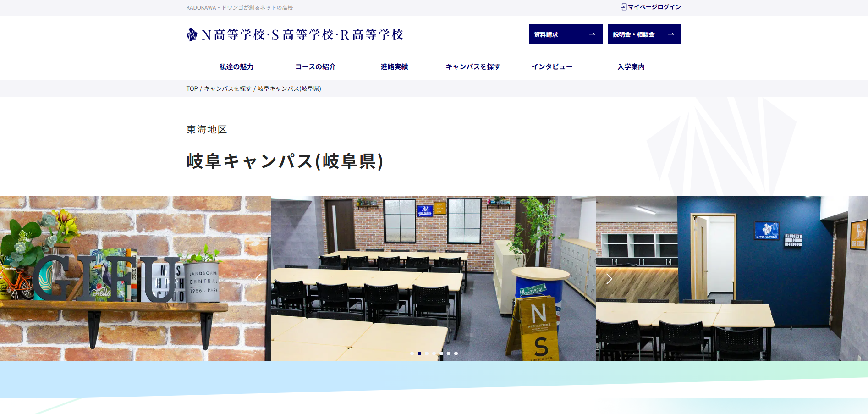Click the 岐阜キャンパス(岐阜県) breadcrumb text

[289, 88]
